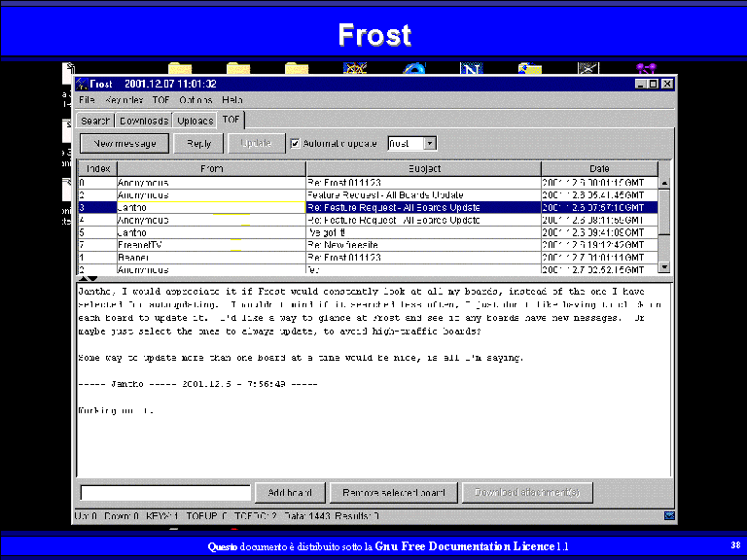Switch to the Uploads tab
The height and width of the screenshot is (560, 747).
195,121
